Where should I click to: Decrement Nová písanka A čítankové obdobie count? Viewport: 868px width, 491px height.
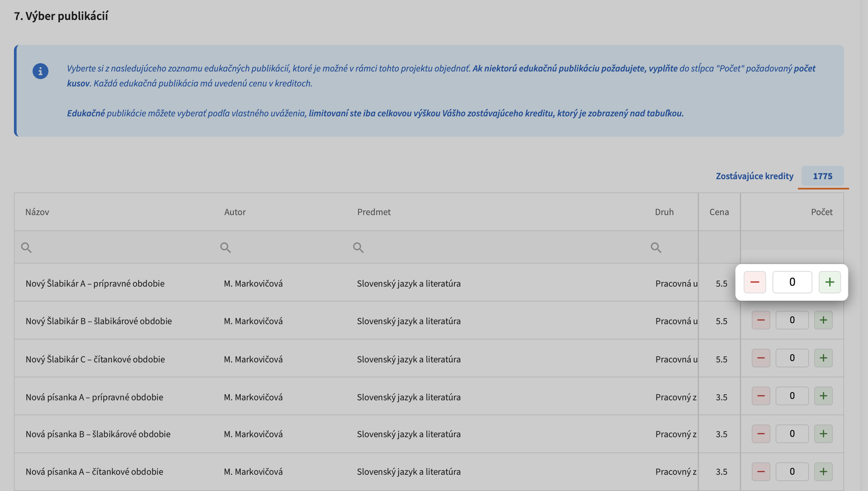tap(761, 471)
